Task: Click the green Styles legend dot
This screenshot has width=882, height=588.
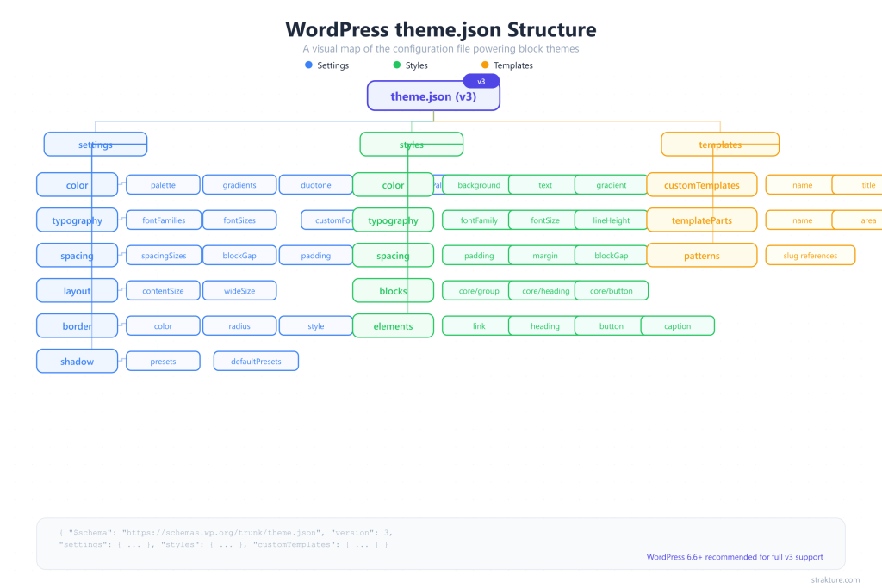Action: 396,65
